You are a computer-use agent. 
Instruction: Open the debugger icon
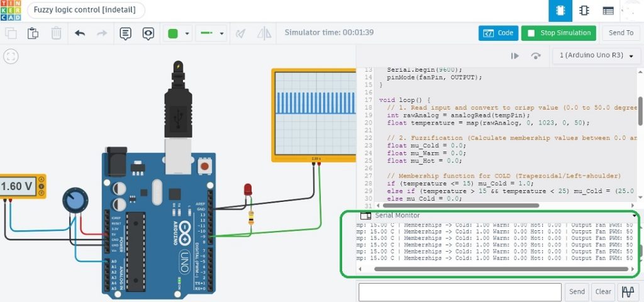coord(536,56)
